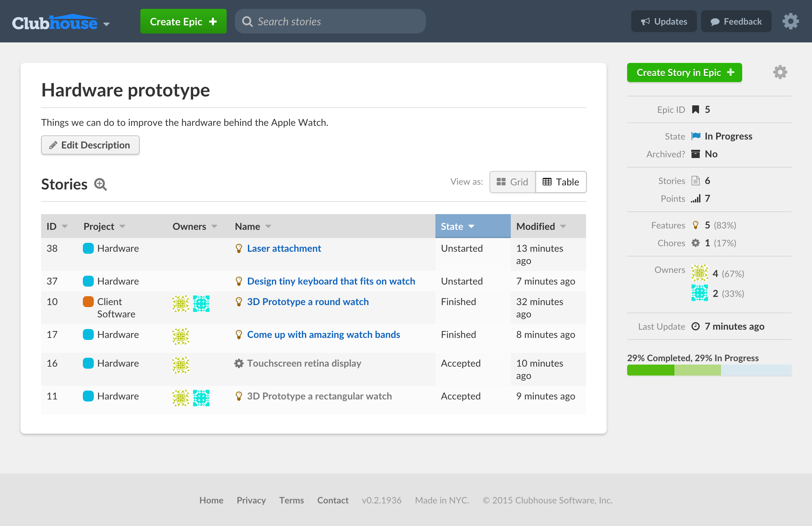The width and height of the screenshot is (812, 526).
Task: Open the Updates menu
Action: 664,22
